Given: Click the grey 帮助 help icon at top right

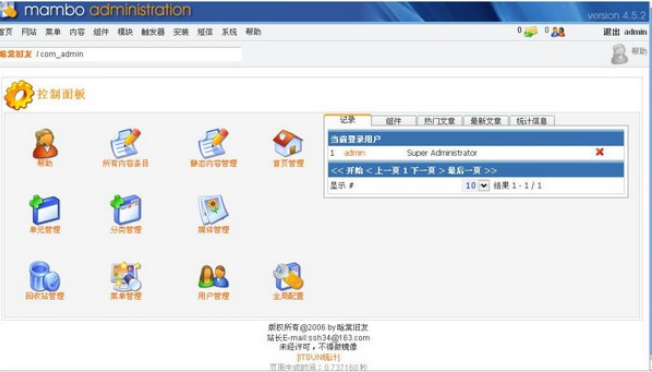Looking at the screenshot, I should (619, 54).
